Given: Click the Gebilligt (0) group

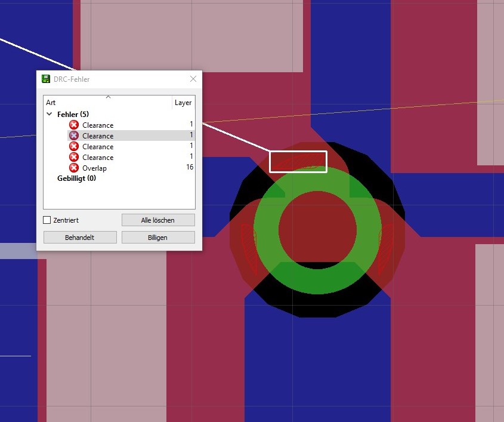Looking at the screenshot, I should pyautogui.click(x=76, y=178).
